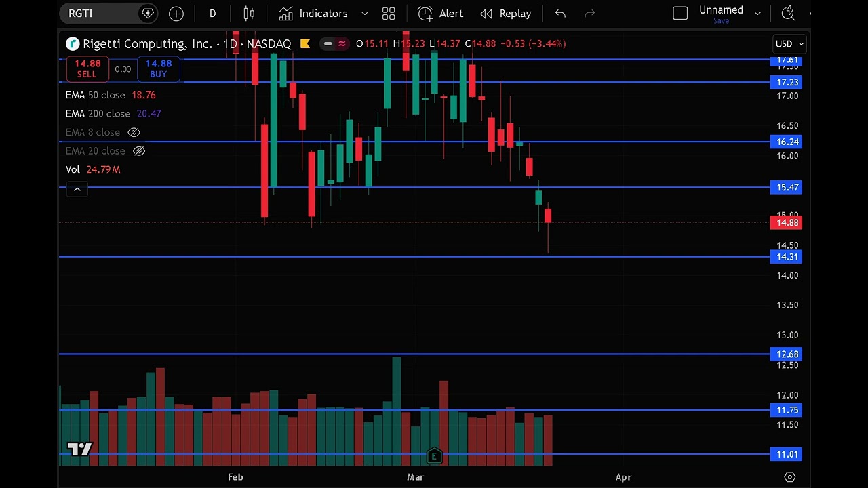Expand the Indicators favorites dropdown arrow

[x=365, y=14]
